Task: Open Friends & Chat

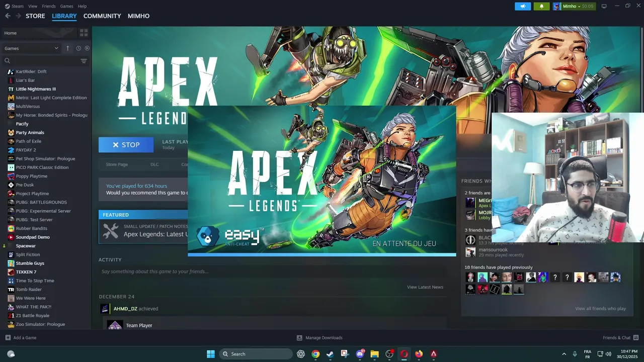Action: (x=621, y=338)
